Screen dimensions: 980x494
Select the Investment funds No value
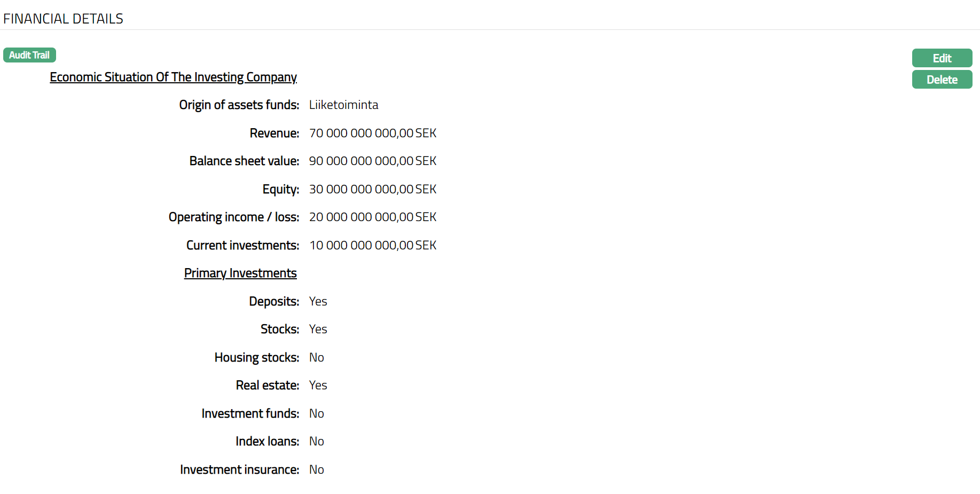[x=316, y=414]
